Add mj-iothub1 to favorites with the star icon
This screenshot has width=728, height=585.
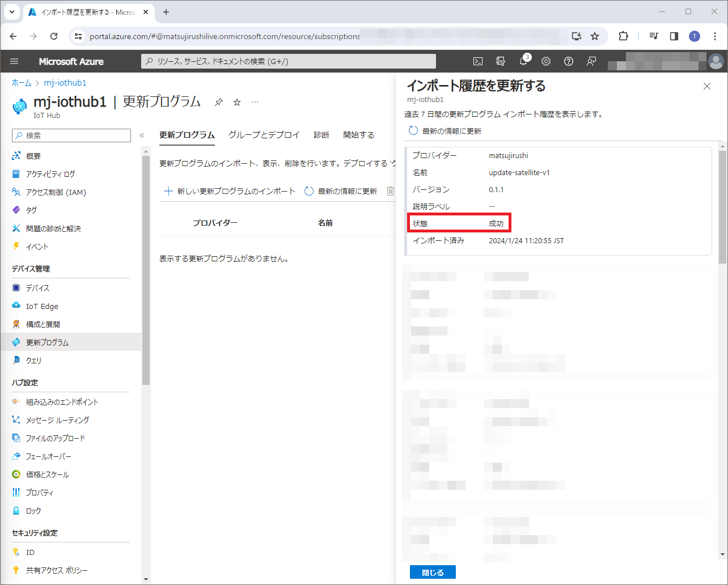point(237,102)
